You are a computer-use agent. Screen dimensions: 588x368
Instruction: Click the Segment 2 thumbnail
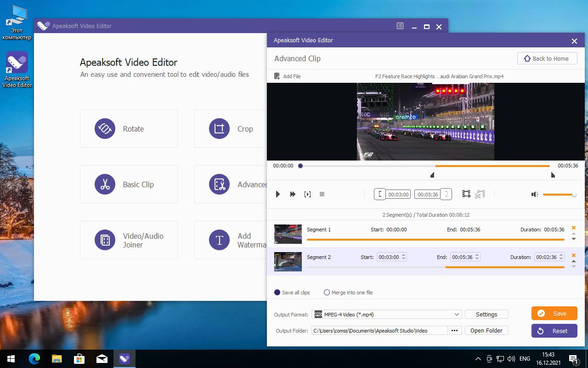288,261
